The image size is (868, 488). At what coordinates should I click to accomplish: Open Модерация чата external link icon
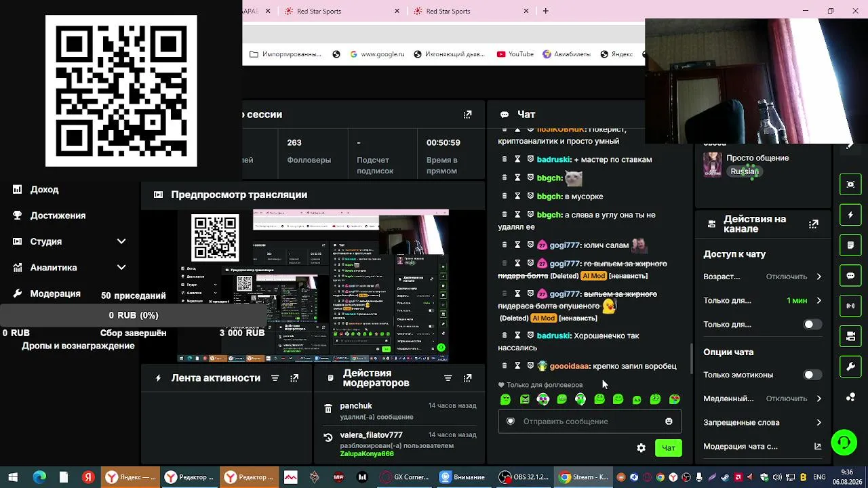818,447
